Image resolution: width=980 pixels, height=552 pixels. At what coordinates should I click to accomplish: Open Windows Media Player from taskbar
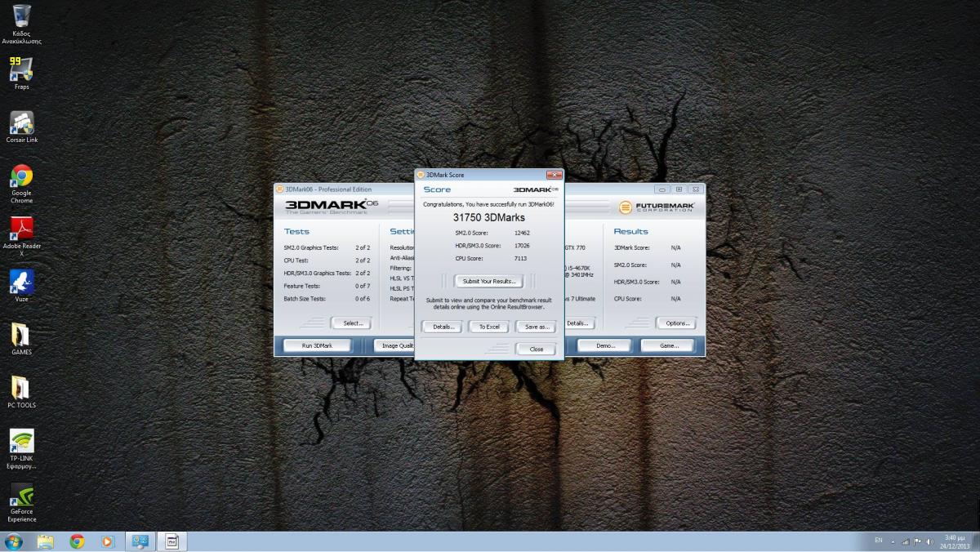[x=108, y=541]
